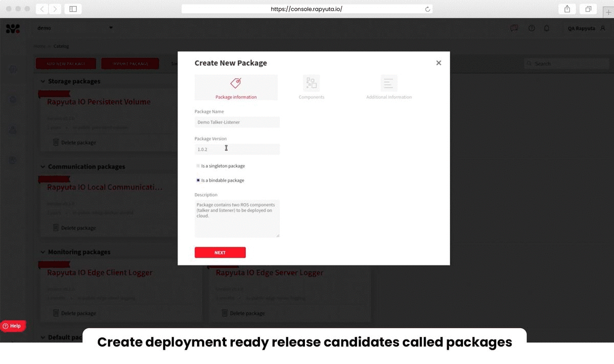The height and width of the screenshot is (364, 614).
Task: Open the demo project dropdown
Action: tap(75, 28)
